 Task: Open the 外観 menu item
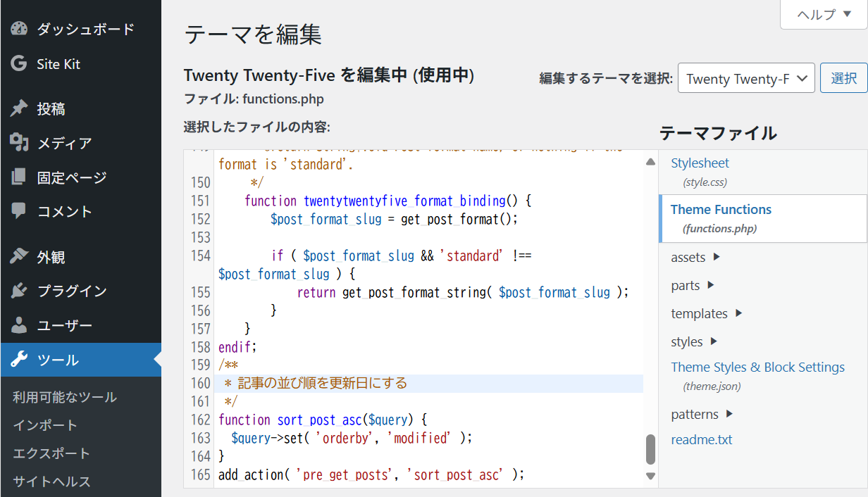point(80,257)
